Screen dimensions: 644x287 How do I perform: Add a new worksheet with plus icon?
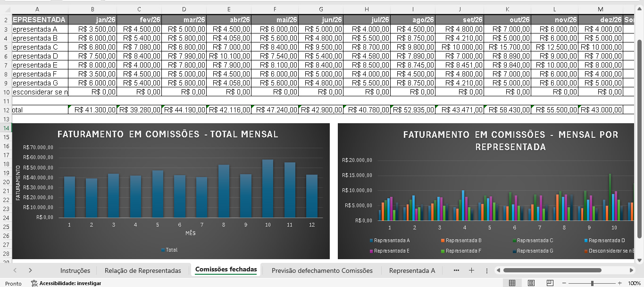471,270
